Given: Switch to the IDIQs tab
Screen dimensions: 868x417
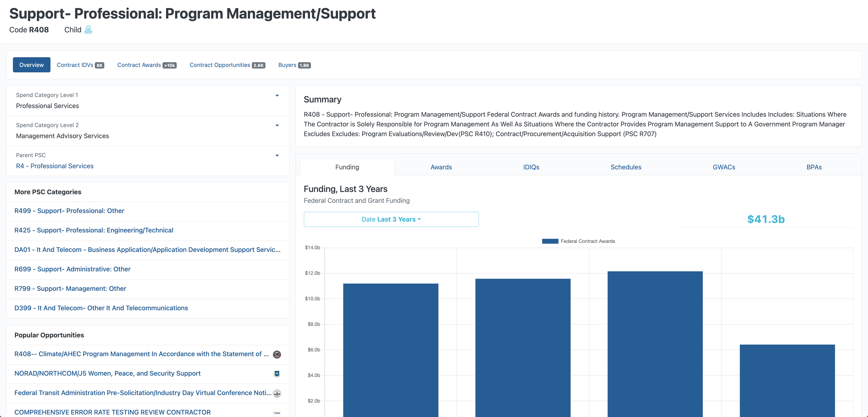Looking at the screenshot, I should tap(531, 167).
